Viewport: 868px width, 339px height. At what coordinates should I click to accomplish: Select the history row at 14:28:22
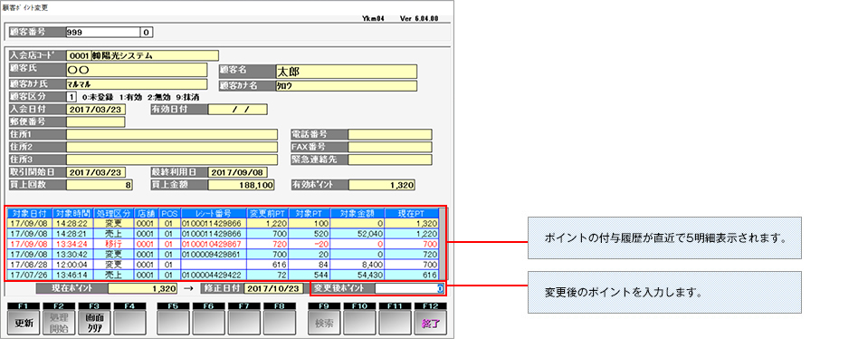click(223, 223)
